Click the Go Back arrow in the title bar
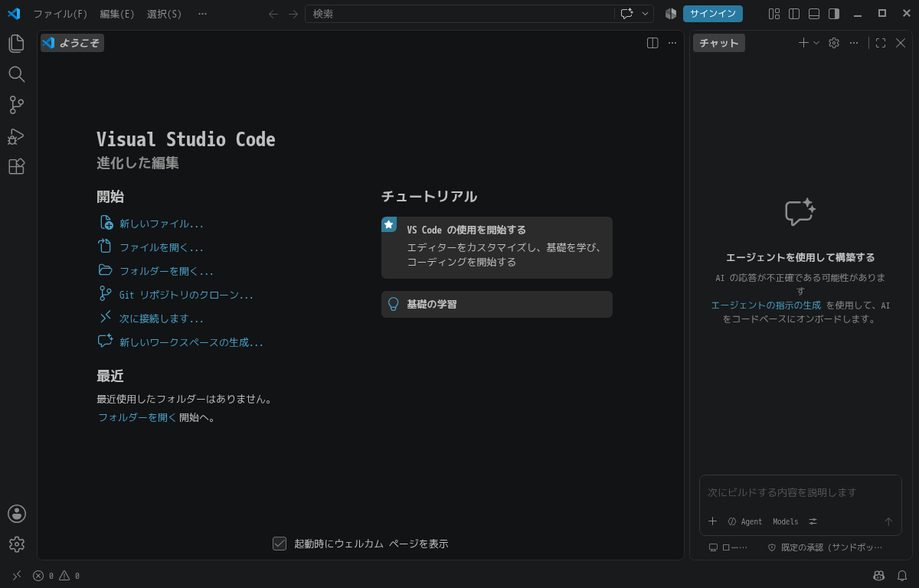Image resolution: width=919 pixels, height=588 pixels. pos(273,14)
